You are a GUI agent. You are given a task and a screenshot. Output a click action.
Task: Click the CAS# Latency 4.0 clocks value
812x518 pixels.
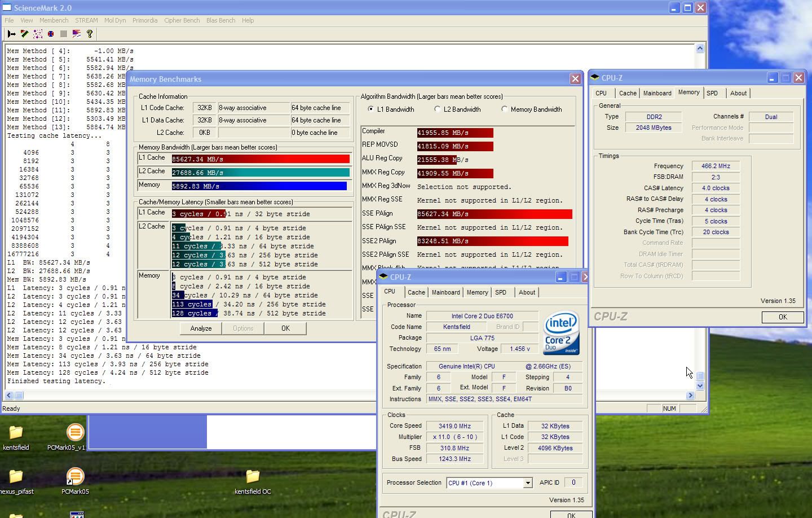(x=716, y=188)
